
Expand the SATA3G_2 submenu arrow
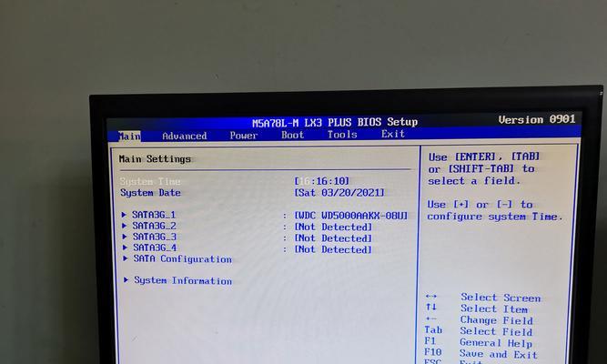[x=125, y=226]
